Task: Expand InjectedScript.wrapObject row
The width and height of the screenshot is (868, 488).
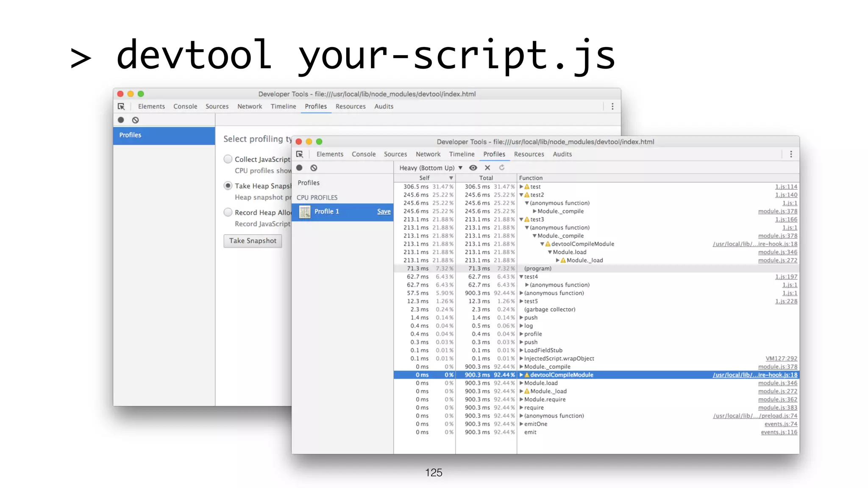Action: click(522, 358)
